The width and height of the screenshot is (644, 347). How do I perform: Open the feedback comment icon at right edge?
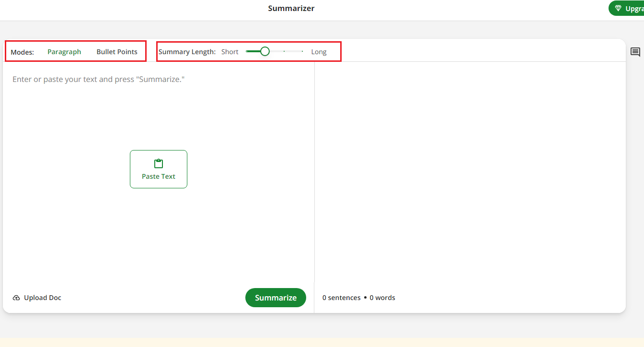(635, 52)
